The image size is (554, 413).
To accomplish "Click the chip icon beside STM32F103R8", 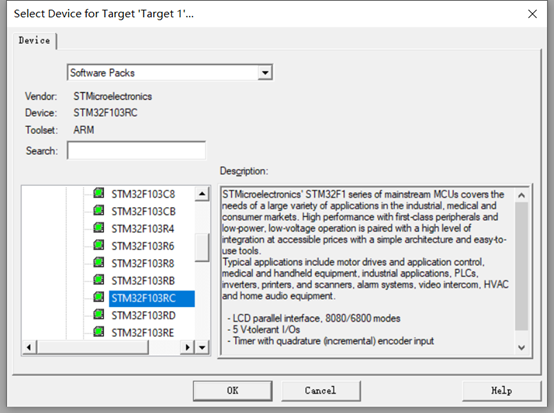I will click(99, 262).
